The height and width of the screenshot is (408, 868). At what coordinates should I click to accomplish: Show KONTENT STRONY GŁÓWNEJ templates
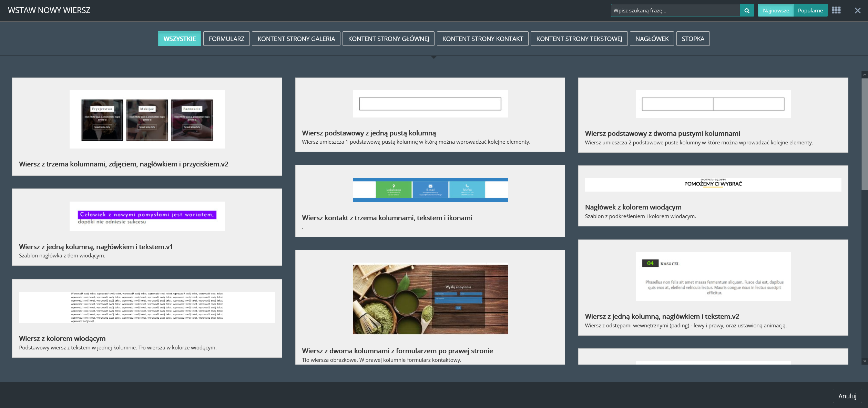[x=388, y=39]
